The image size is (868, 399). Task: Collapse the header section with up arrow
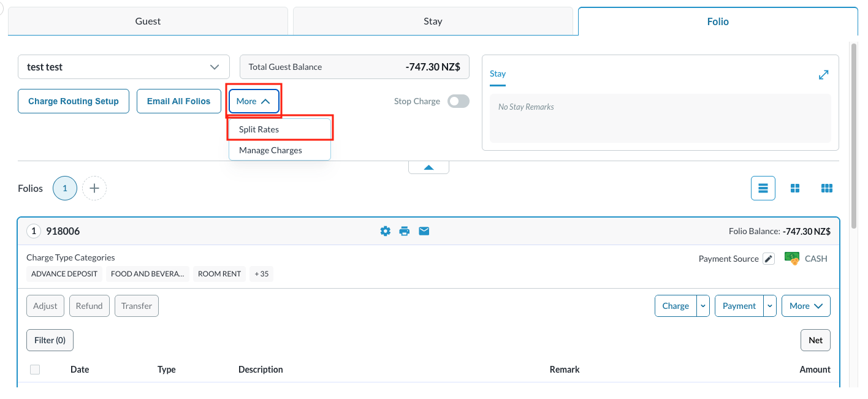(x=428, y=167)
